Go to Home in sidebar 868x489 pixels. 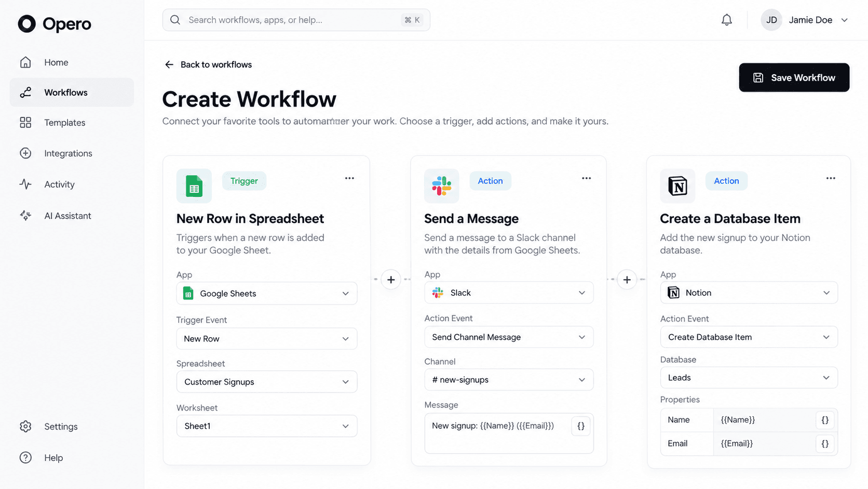click(x=72, y=62)
